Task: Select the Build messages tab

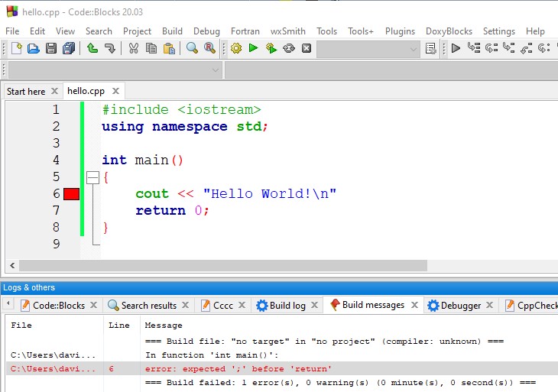Action: (x=373, y=305)
